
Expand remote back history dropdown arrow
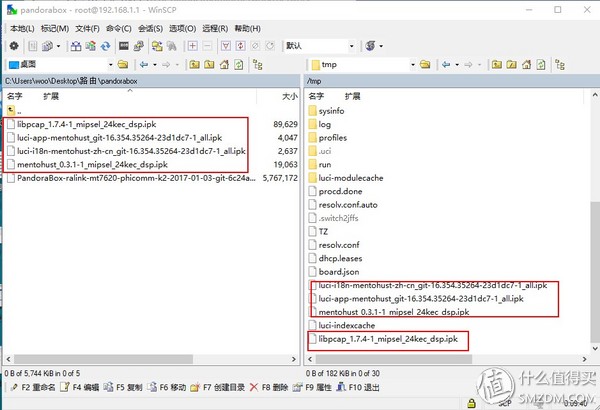[457, 65]
